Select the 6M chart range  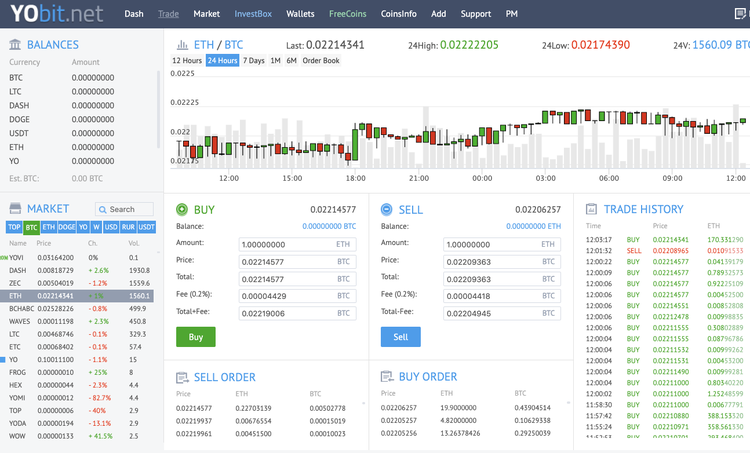pyautogui.click(x=292, y=60)
